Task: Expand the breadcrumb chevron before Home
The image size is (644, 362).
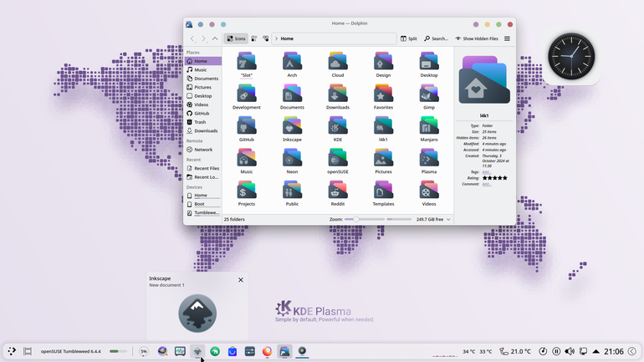Action: [276, 38]
